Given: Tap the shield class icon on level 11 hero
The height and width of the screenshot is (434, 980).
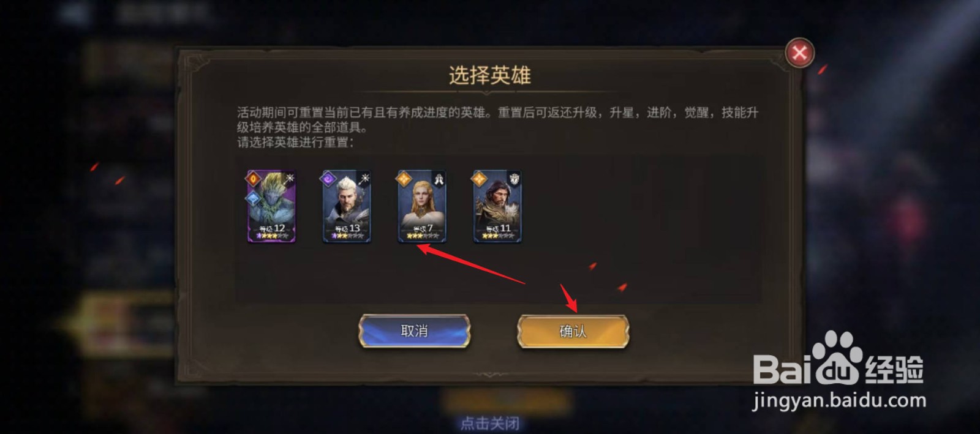Looking at the screenshot, I should [x=514, y=179].
